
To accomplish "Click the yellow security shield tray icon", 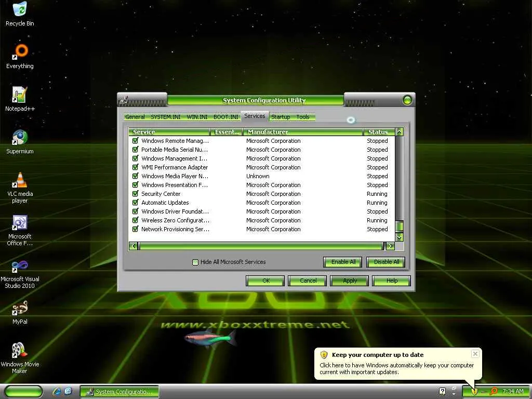I will pyautogui.click(x=474, y=391).
